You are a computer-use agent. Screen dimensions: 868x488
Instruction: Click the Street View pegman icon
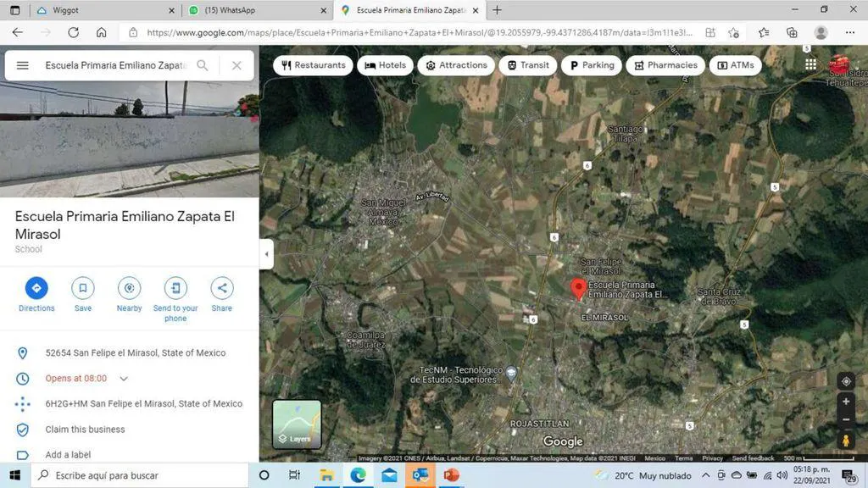coord(846,441)
